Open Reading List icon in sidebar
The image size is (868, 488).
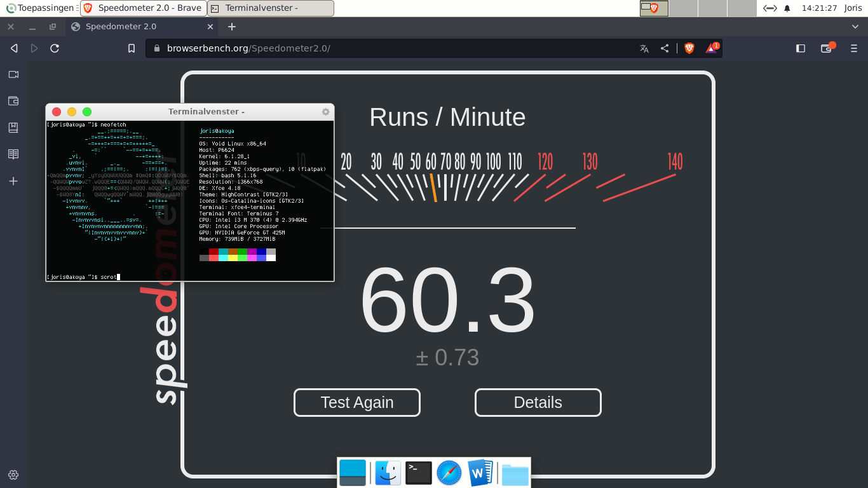[x=13, y=154]
